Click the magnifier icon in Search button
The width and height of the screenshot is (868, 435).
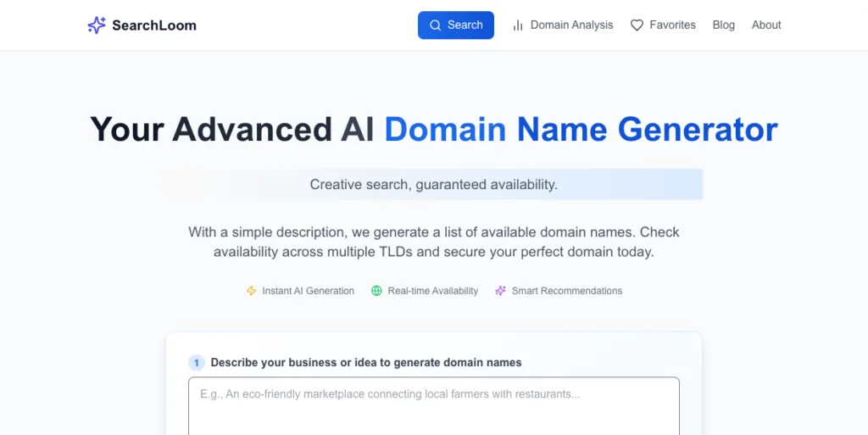coord(436,25)
